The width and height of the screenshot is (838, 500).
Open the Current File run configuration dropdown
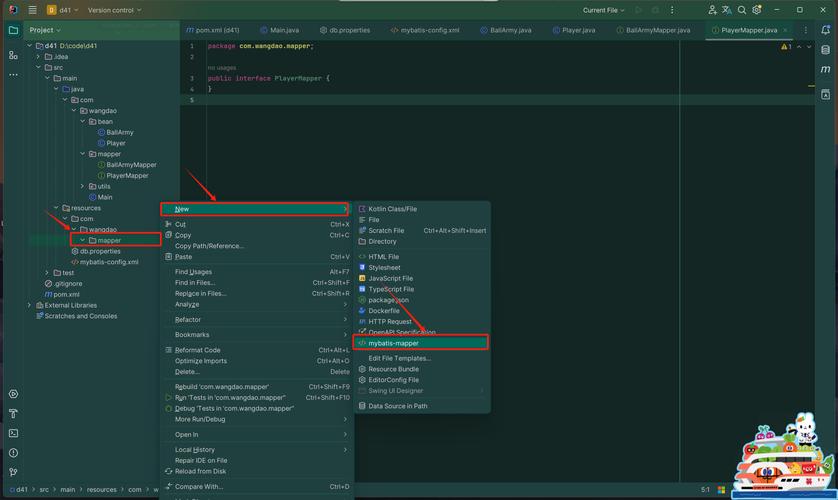point(603,10)
